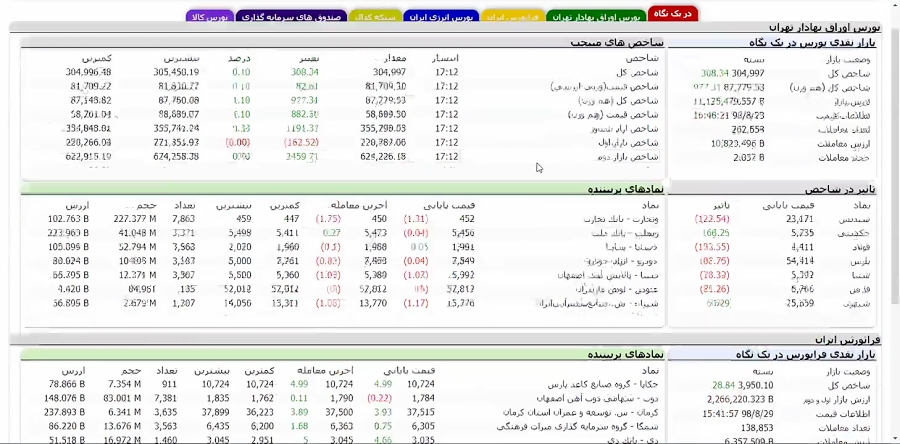
Task: Click the شاخص های منتخب section header
Action: click(x=617, y=43)
